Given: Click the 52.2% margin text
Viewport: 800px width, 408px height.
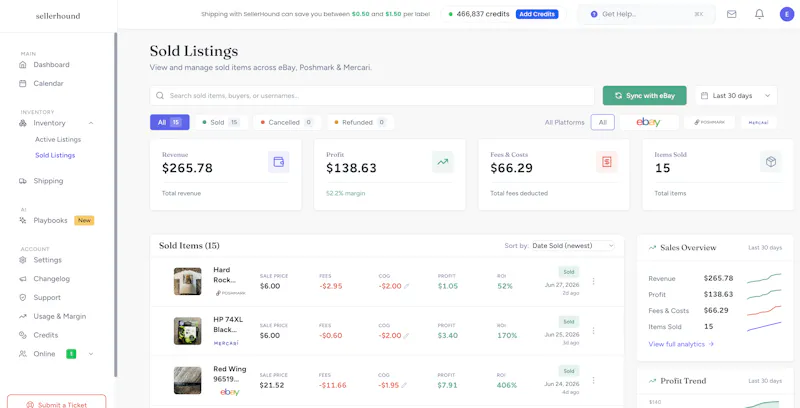Looking at the screenshot, I should pos(345,193).
